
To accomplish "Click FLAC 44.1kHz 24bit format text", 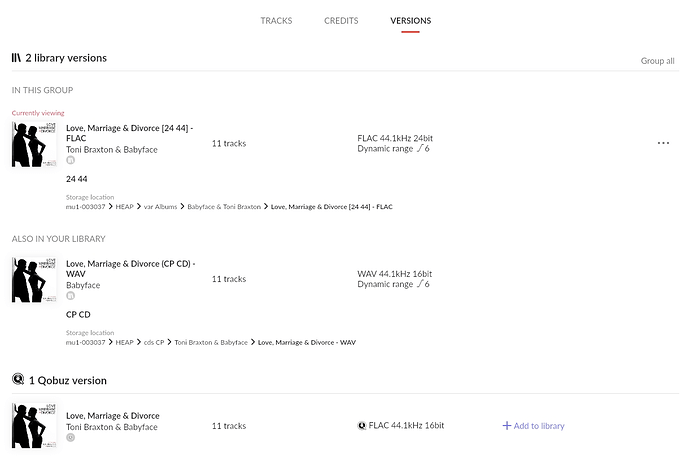I will coord(395,138).
